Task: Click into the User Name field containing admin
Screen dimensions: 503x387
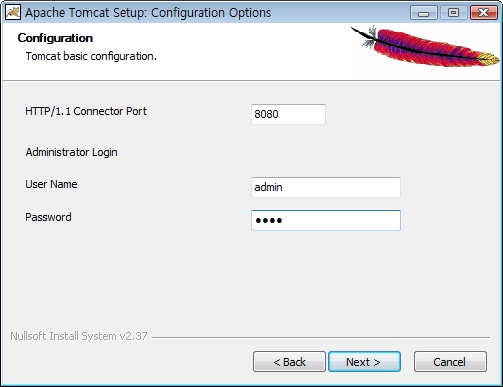Action: (326, 187)
